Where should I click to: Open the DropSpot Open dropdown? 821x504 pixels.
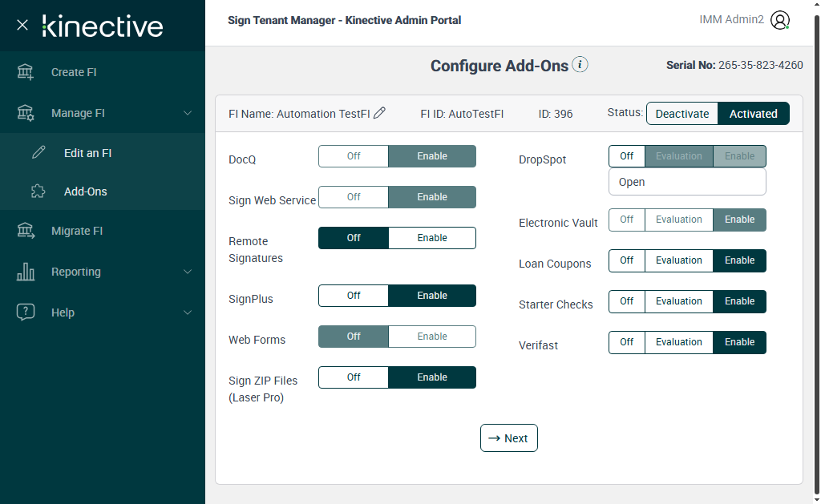[x=687, y=182]
